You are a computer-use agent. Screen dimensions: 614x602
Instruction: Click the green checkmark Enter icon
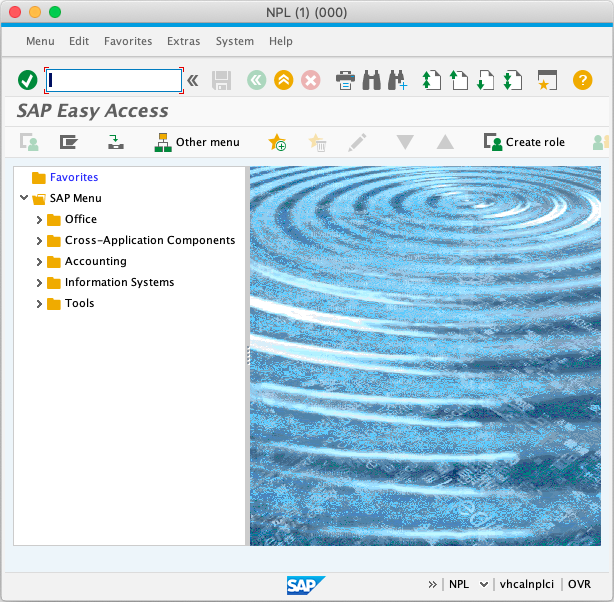pyautogui.click(x=27, y=80)
